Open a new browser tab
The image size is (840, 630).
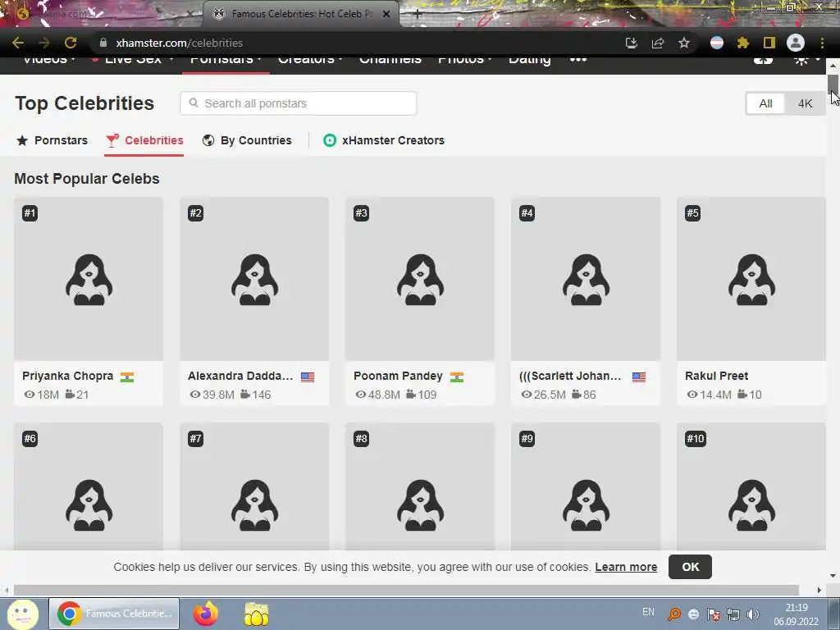(418, 15)
